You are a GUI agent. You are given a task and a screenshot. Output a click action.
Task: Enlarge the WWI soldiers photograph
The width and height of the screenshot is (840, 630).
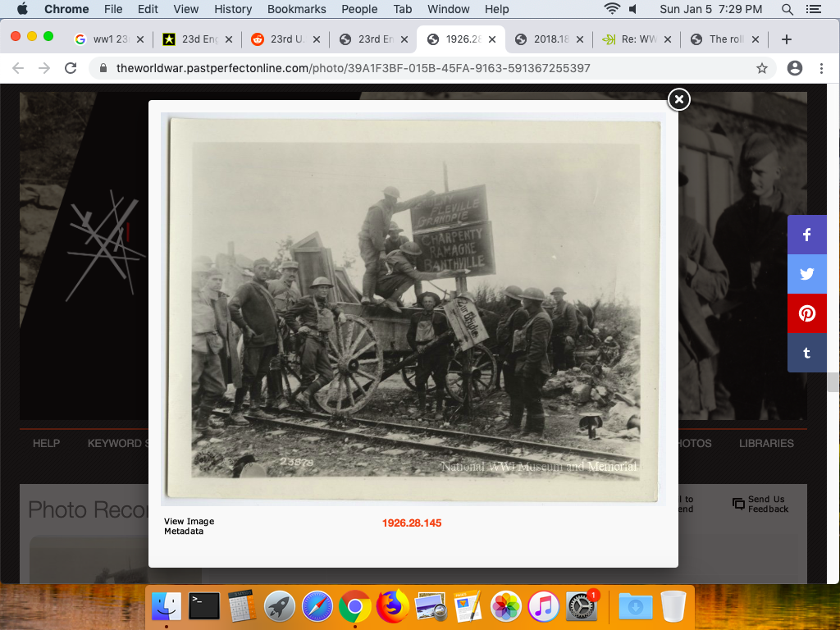click(x=413, y=308)
